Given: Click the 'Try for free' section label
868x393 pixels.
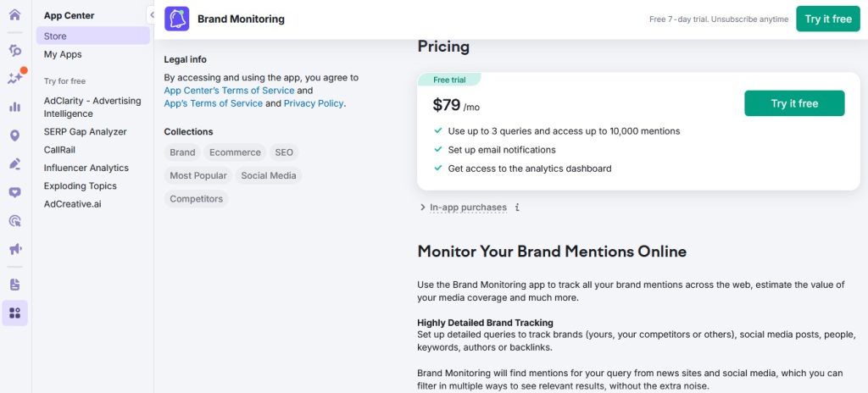Looking at the screenshot, I should coord(64,80).
